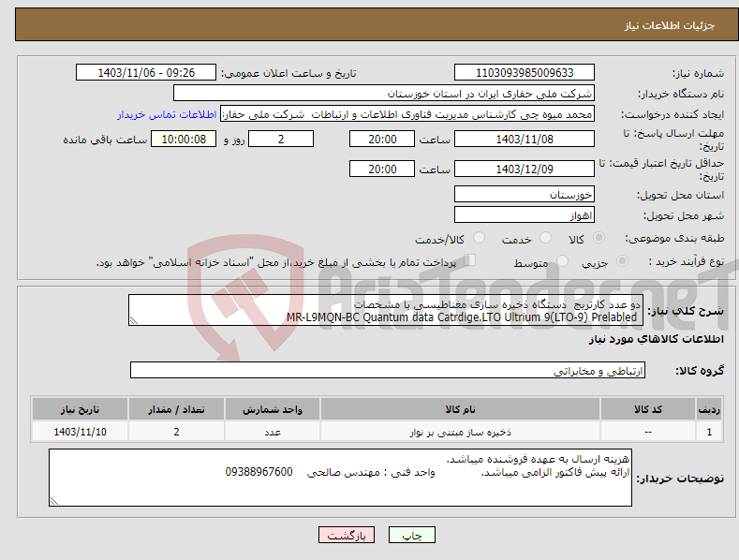Select the کالا radio button
Viewport: 739px width, 560px height.
pos(599,238)
